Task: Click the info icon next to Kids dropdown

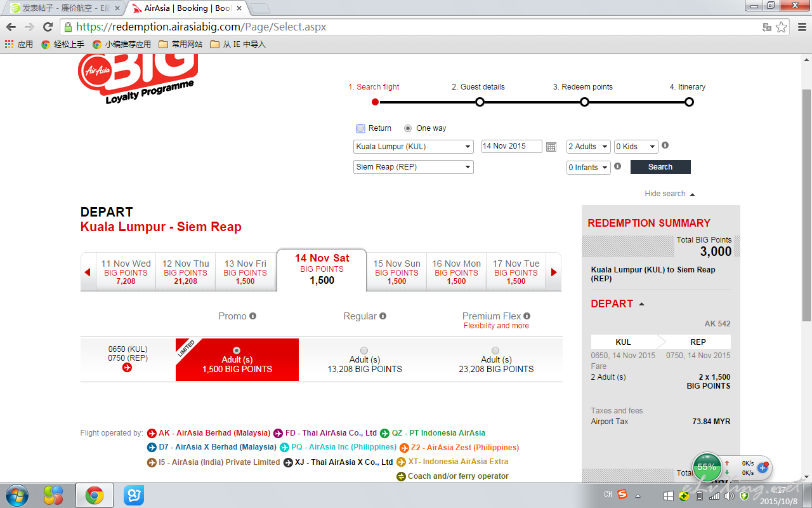Action: click(665, 145)
